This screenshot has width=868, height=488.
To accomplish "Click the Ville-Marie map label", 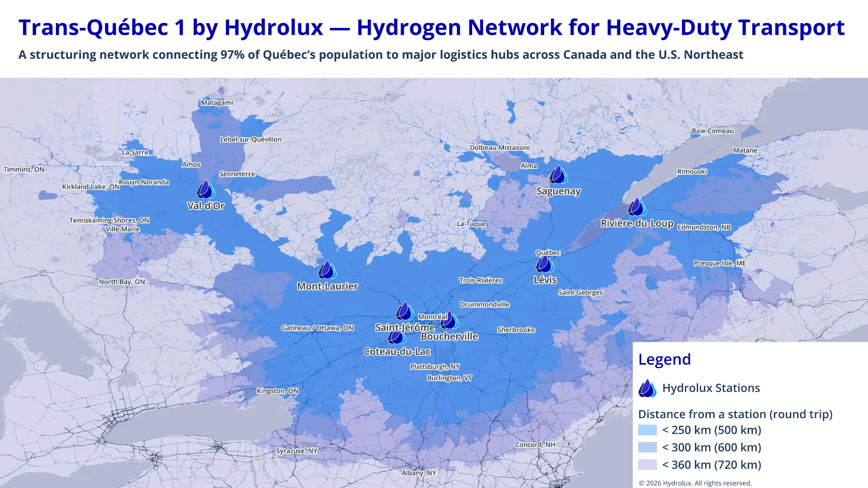I will coord(123,229).
